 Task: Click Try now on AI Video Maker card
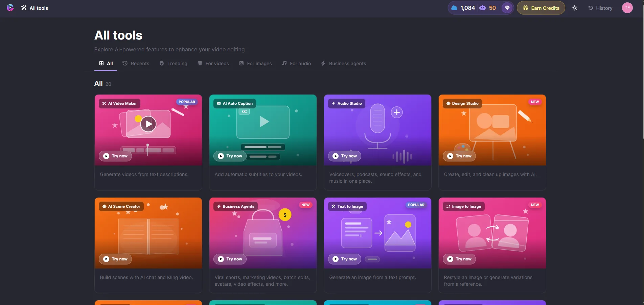coord(115,156)
